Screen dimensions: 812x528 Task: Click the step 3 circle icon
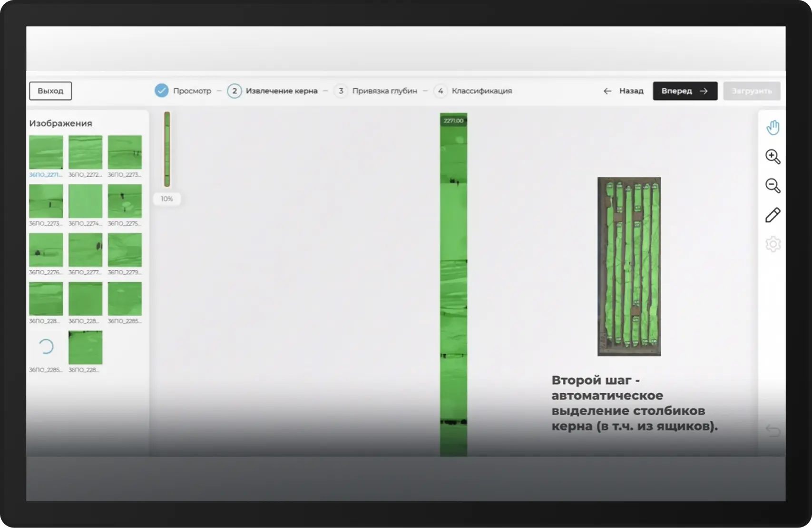tap(341, 91)
